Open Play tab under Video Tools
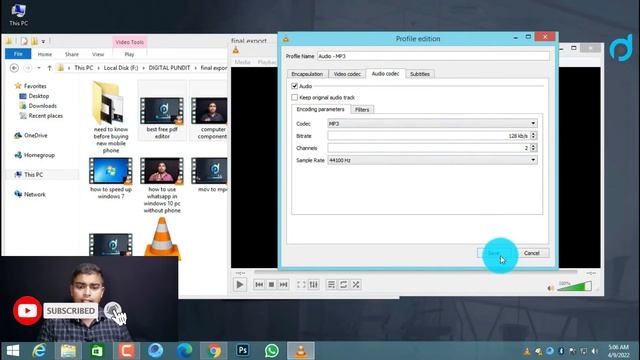640x360 pixels. click(129, 54)
